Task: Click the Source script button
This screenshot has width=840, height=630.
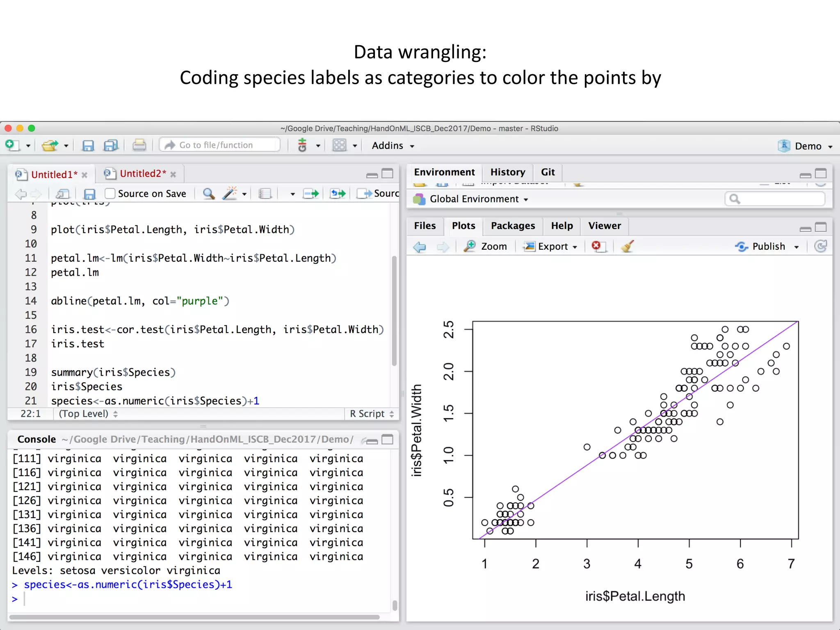Action: tap(378, 194)
